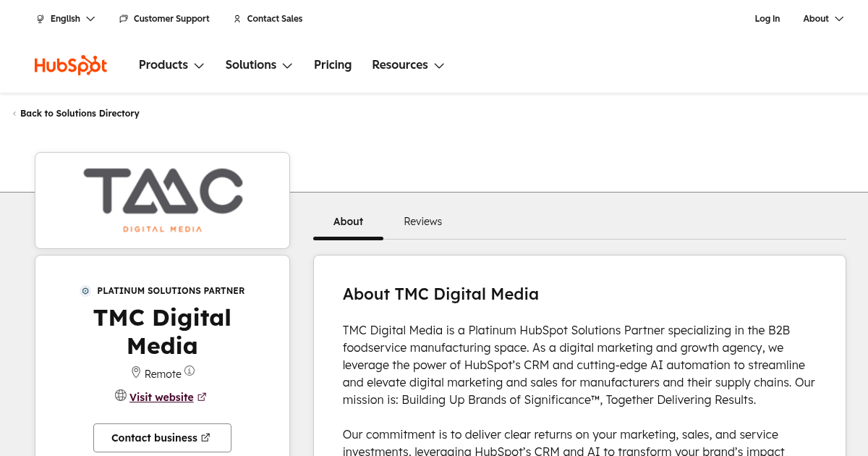Switch to the Reviews tab
Viewport: 868px width, 456px height.
[x=422, y=221]
